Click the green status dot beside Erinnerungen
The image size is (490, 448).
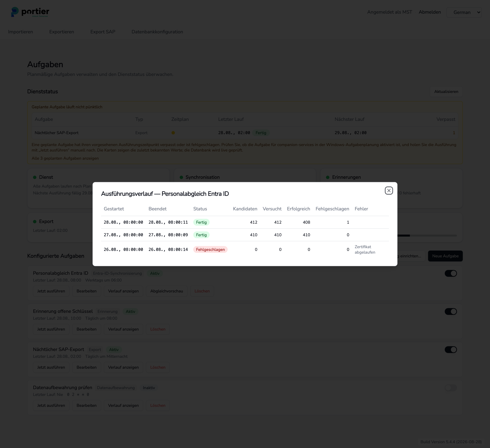coord(327,177)
